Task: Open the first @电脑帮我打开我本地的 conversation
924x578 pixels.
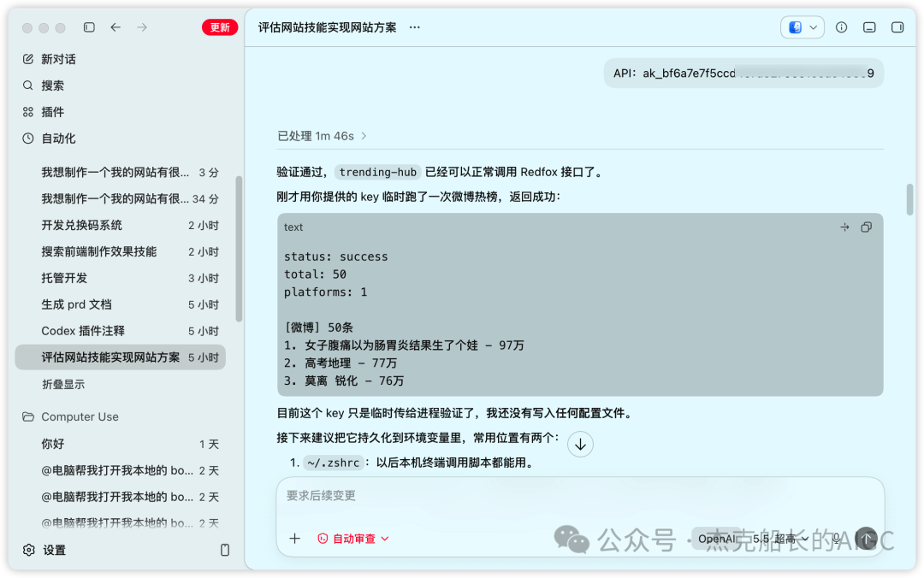Action: click(x=121, y=470)
